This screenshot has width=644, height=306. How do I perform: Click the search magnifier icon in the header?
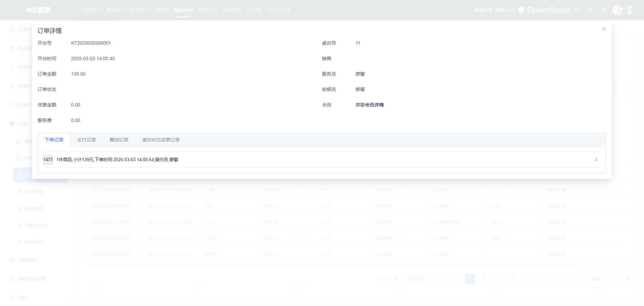590,10
